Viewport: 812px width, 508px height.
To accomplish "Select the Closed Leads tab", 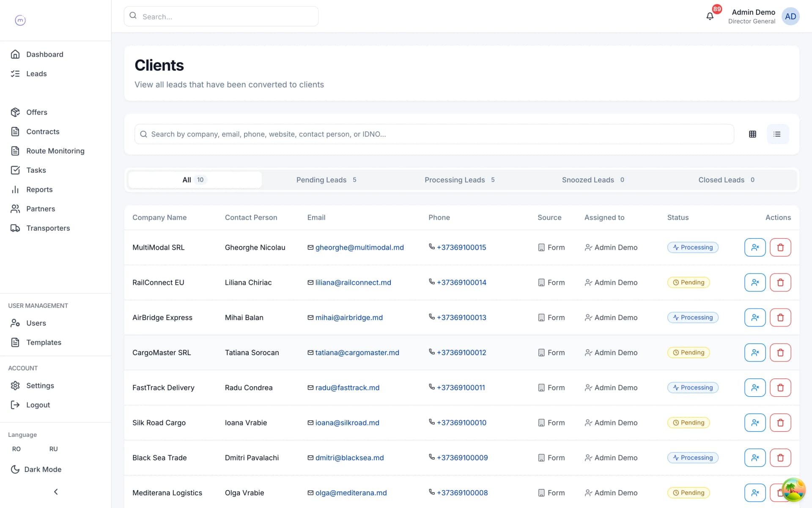I will coord(726,180).
